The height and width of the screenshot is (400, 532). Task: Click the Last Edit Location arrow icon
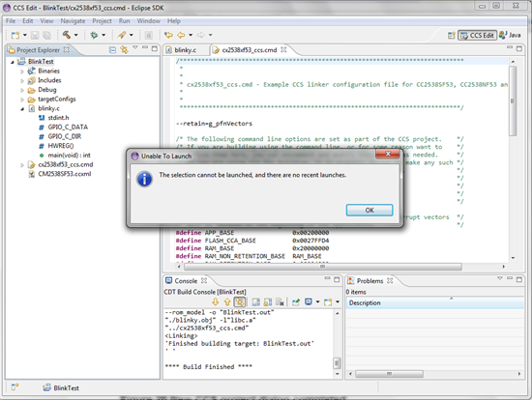[168, 35]
